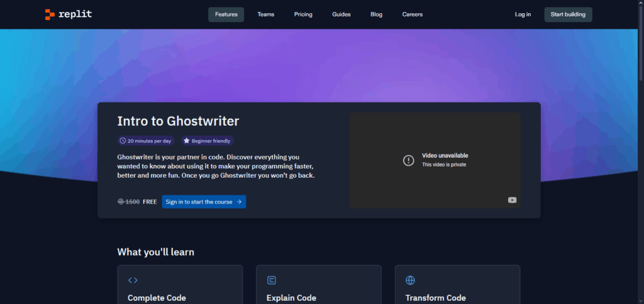Click the replit wordmark text

75,14
